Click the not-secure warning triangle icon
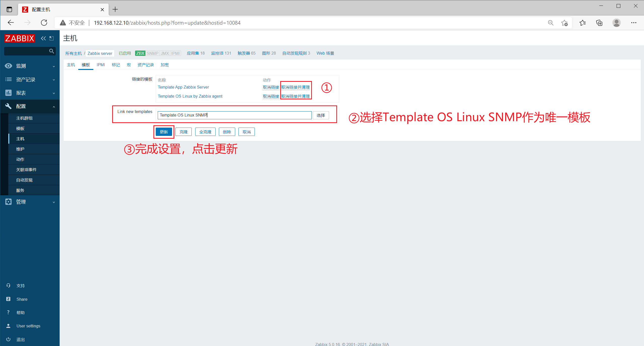The image size is (644, 346). (63, 23)
